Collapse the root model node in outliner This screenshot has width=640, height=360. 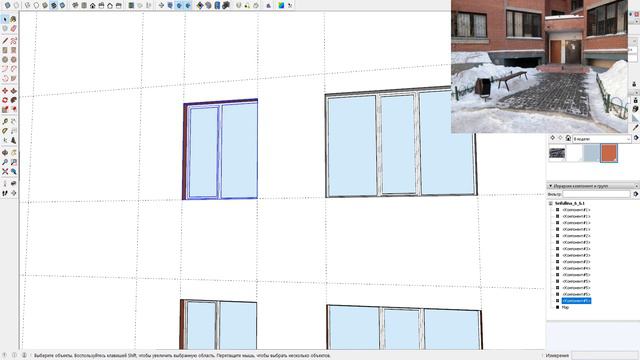click(x=551, y=203)
